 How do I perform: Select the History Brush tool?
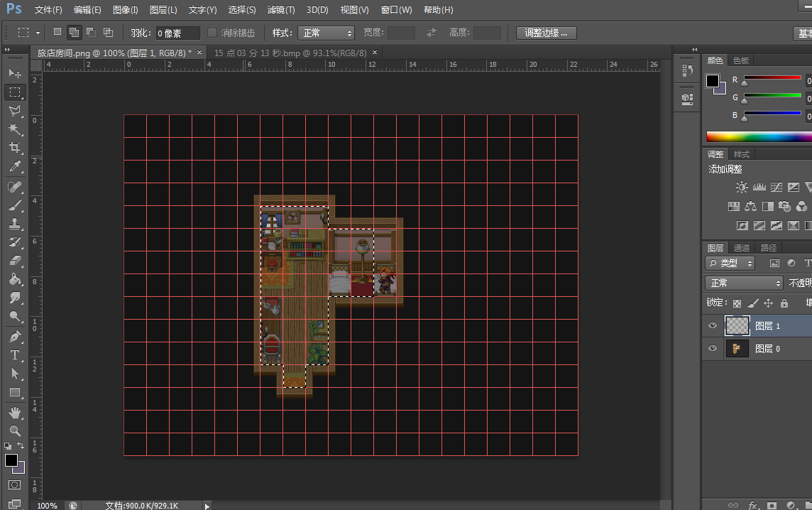[x=15, y=242]
